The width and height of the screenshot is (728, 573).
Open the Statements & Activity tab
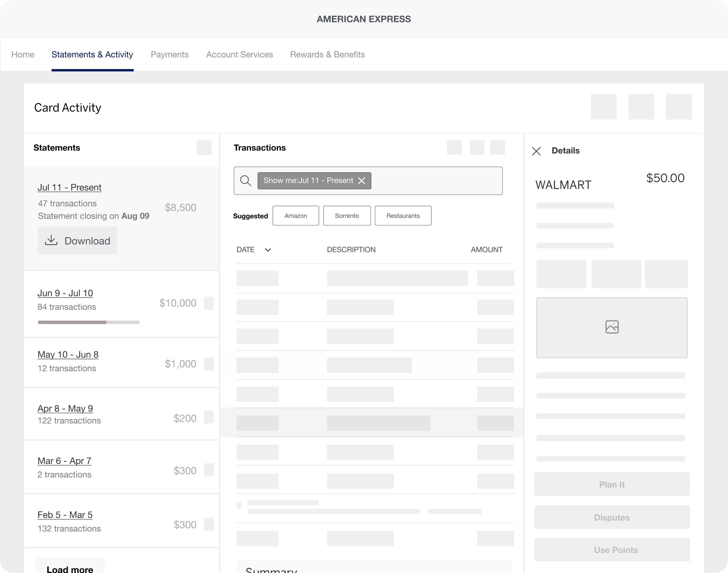[x=92, y=54]
